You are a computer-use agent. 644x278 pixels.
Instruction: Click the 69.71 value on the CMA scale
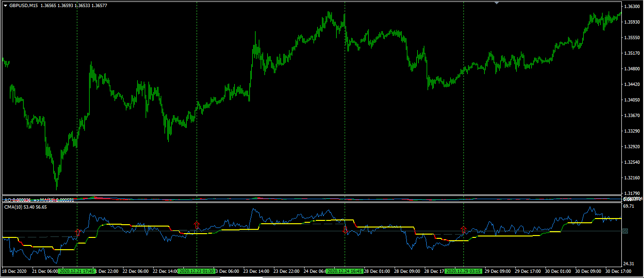[x=629, y=206]
